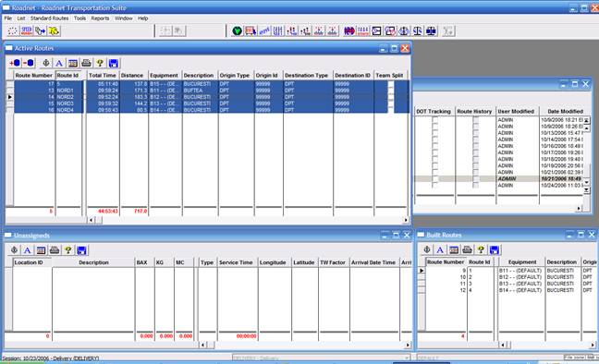Click the add route icon in Active Routes

pyautogui.click(x=15, y=63)
